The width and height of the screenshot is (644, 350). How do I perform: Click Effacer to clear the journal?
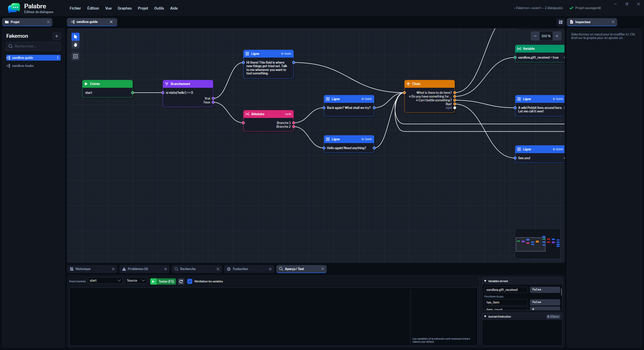553,317
